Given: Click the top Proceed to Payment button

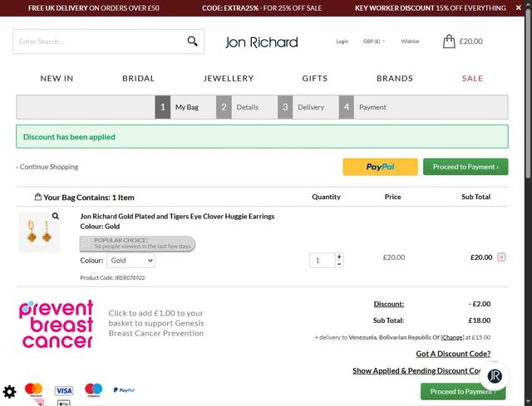Looking at the screenshot, I should (465, 167).
